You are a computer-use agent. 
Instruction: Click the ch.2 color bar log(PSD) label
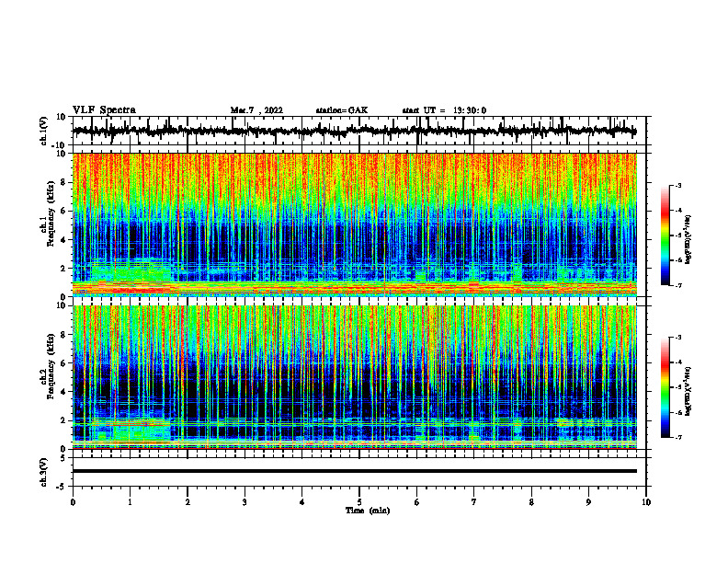tap(688, 391)
